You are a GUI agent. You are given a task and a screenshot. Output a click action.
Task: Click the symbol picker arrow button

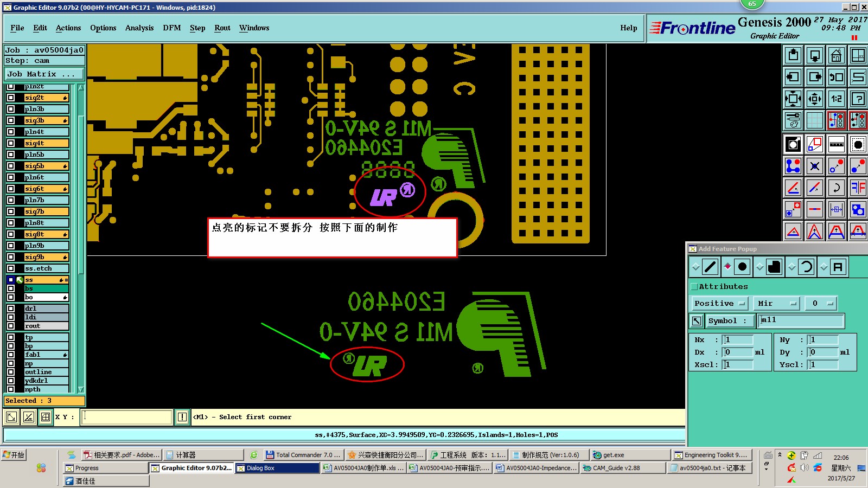pyautogui.click(x=696, y=321)
